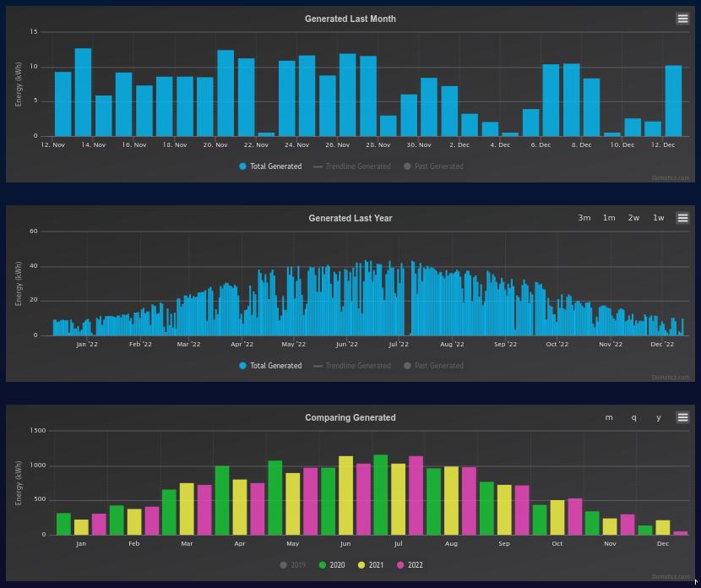The width and height of the screenshot is (701, 588).
Task: Click the pink 2022 bar for Oct
Action: (x=575, y=516)
